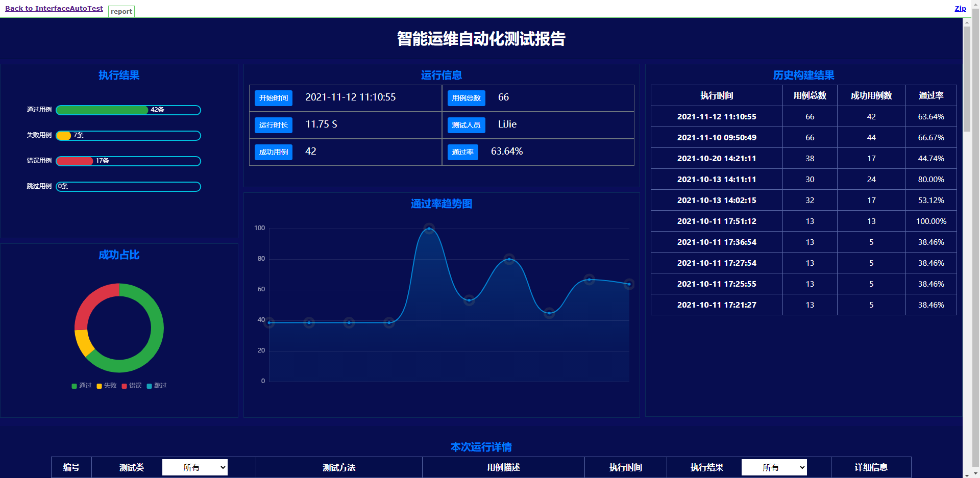
Task: Click the 成功用例数 column header
Action: [871, 96]
